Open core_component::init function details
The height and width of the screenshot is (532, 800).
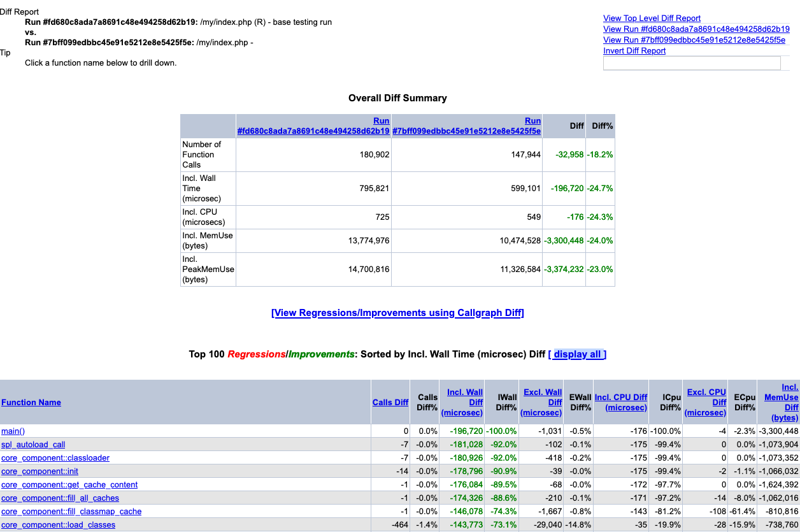point(39,471)
